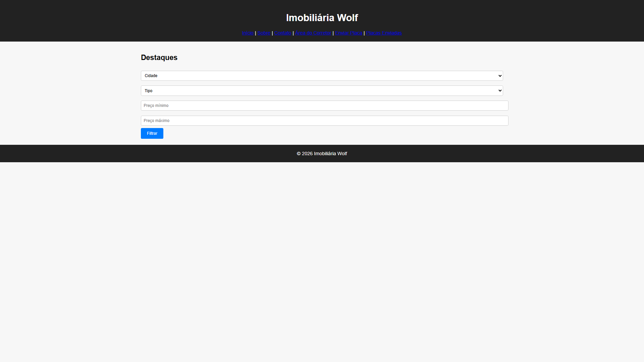Open the Contato link in header
Image resolution: width=644 pixels, height=362 pixels.
(x=282, y=33)
